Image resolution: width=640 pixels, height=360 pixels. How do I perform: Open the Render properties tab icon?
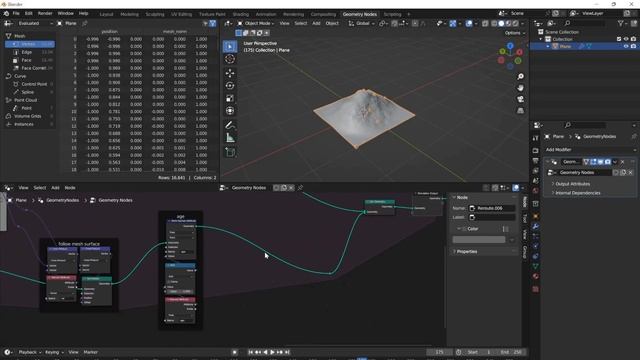click(x=536, y=150)
